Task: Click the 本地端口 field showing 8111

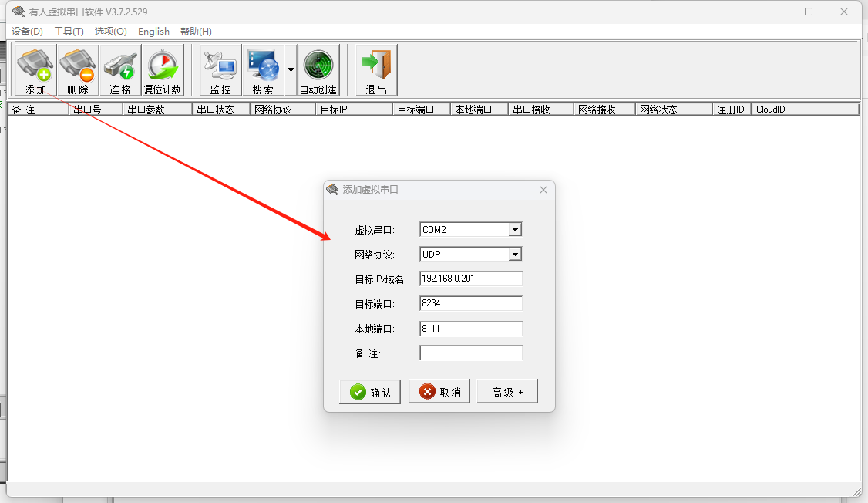Action: [x=470, y=329]
